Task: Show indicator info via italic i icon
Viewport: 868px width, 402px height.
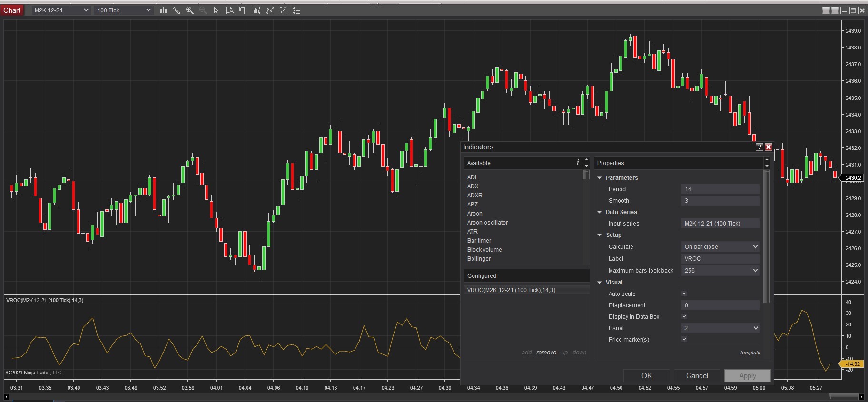Action: [578, 162]
